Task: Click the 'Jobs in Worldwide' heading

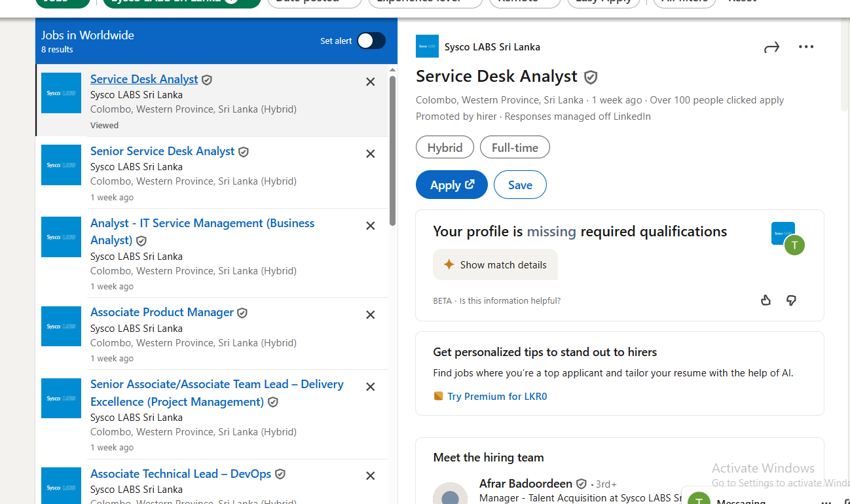Action: (x=88, y=35)
